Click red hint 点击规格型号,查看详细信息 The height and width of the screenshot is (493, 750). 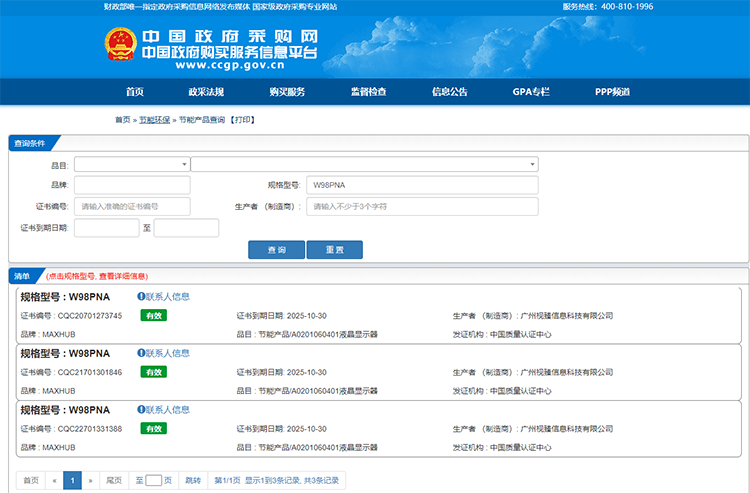97,276
